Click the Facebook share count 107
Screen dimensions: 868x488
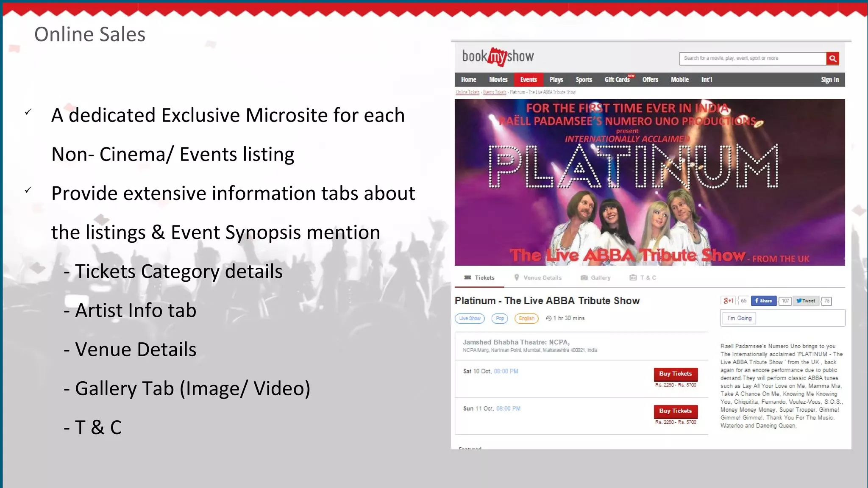[785, 301]
